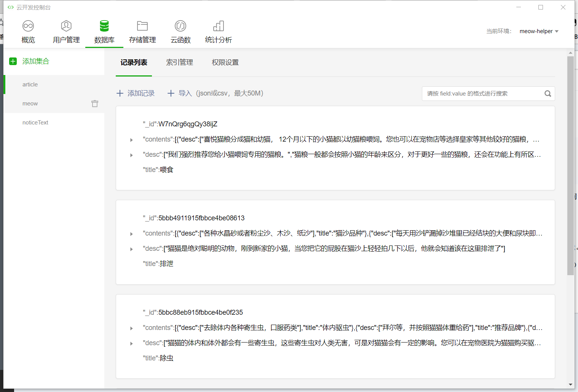Select the noticeText collection
Viewport: 578px width, 392px height.
coord(54,123)
